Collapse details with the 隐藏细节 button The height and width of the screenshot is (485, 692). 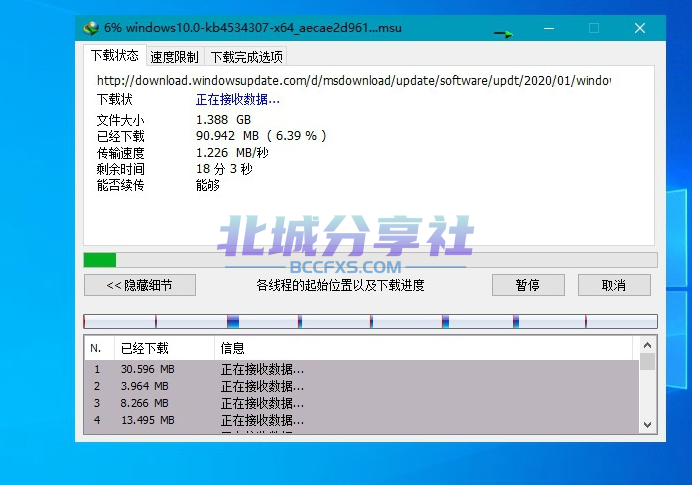[139, 285]
